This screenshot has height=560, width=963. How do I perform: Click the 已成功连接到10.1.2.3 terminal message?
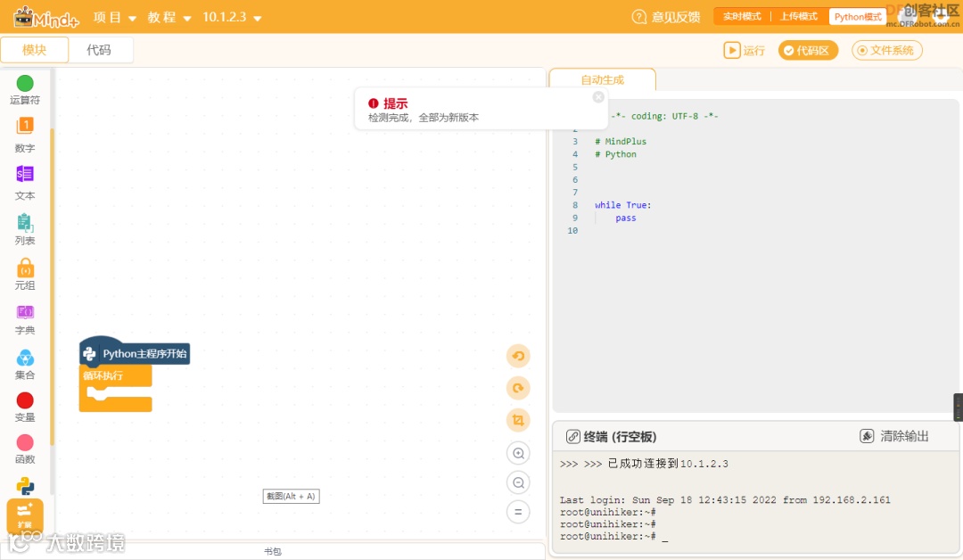668,464
